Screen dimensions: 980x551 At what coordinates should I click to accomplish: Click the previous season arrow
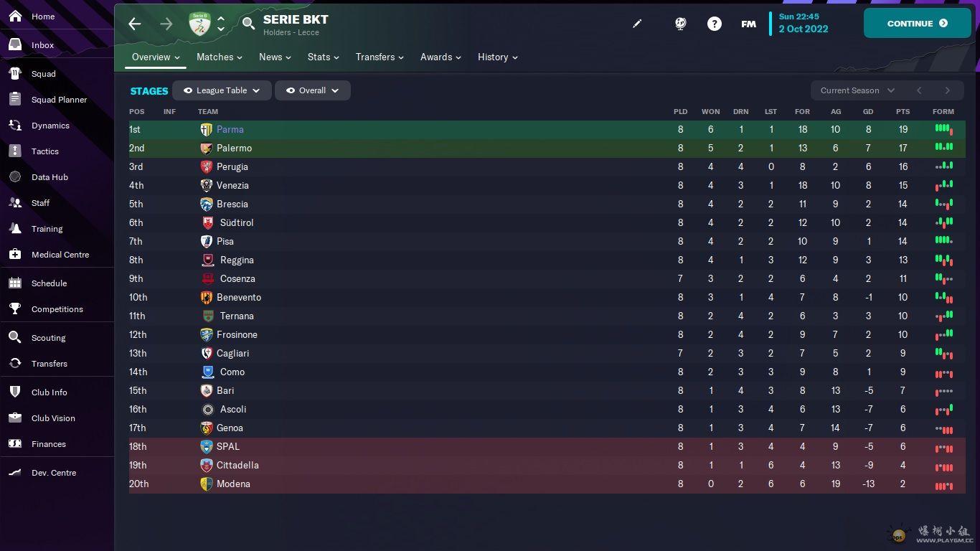click(918, 90)
